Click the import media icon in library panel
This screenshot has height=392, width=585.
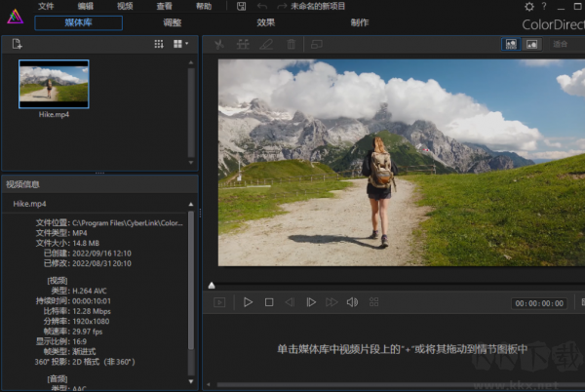[x=17, y=44]
